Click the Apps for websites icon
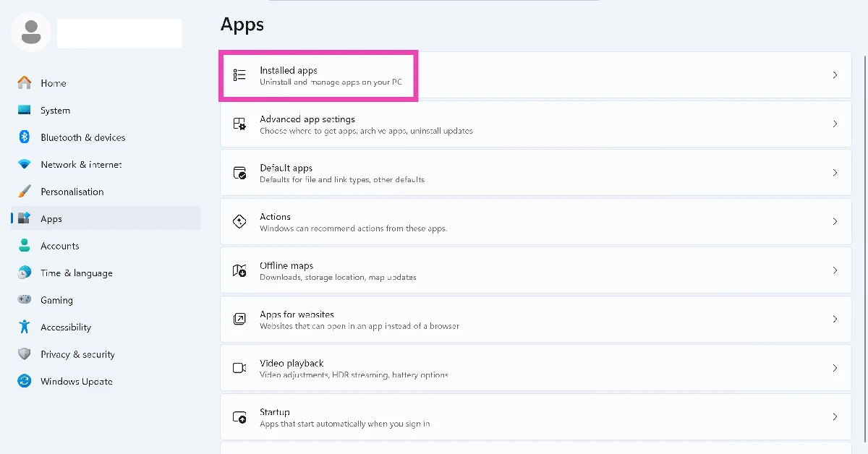The width and height of the screenshot is (868, 454). pos(239,319)
